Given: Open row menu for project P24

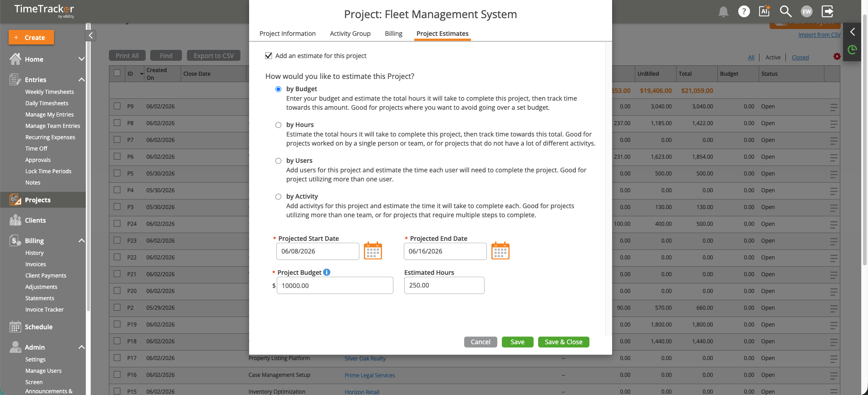Looking at the screenshot, I should [x=834, y=225].
